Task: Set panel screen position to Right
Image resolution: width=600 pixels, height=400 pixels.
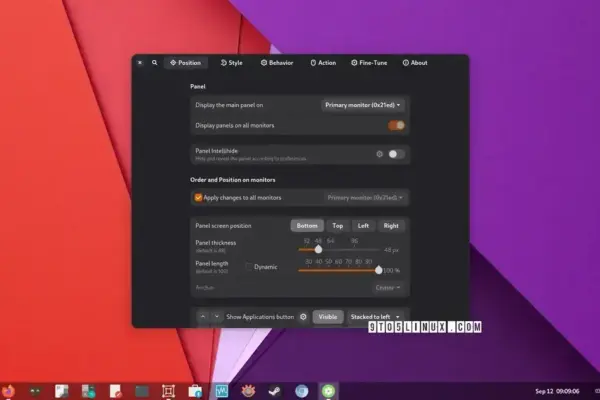Action: 391,226
